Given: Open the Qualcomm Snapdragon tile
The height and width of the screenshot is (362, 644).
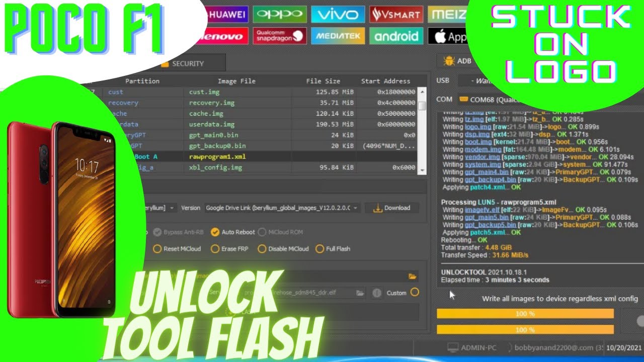Looking at the screenshot, I should pyautogui.click(x=280, y=36).
